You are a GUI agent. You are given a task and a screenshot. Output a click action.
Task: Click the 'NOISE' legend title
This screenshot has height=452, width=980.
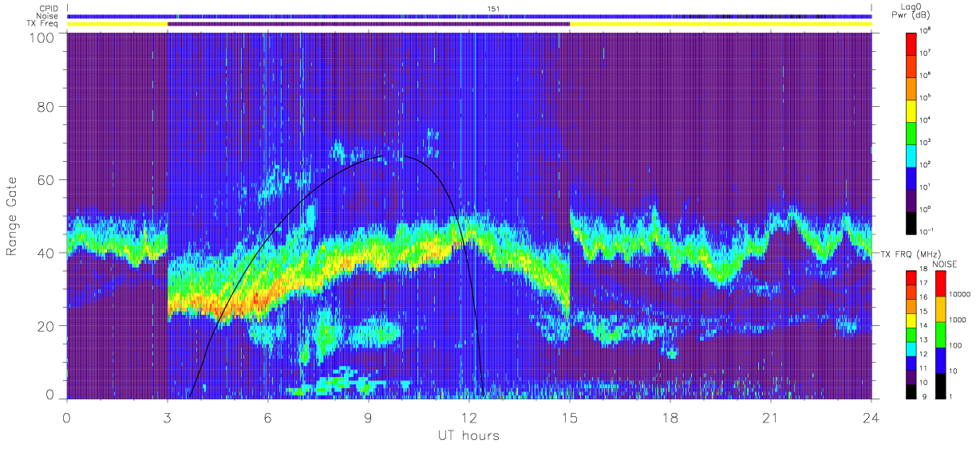pos(945,264)
